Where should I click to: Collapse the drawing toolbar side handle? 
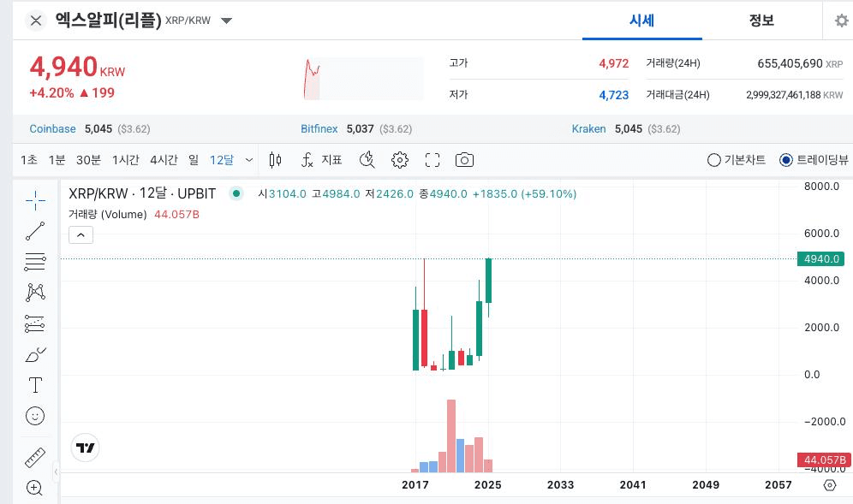click(x=56, y=472)
